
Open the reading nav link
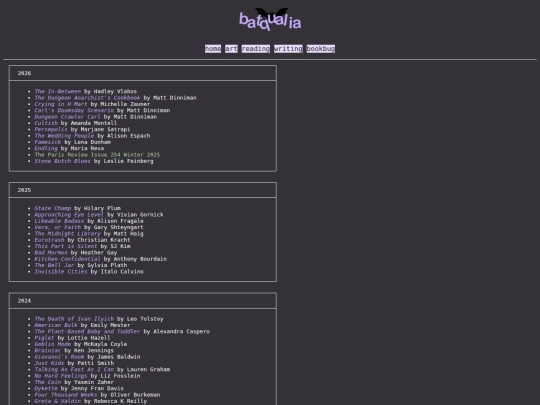(x=256, y=49)
